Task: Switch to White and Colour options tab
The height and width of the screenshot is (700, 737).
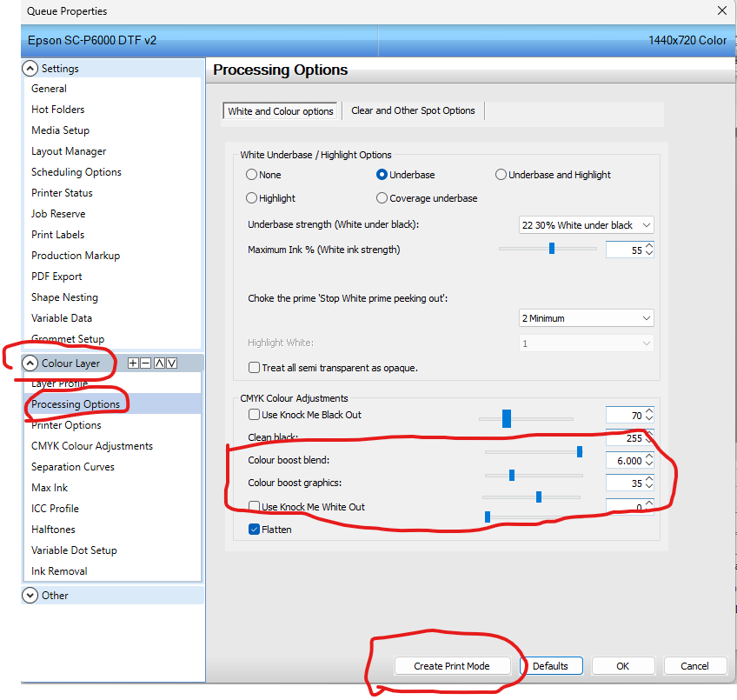Action: (x=280, y=111)
